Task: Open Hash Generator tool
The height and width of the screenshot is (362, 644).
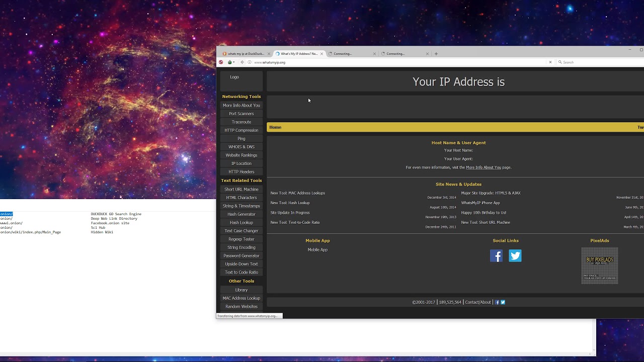Action: pos(242,214)
